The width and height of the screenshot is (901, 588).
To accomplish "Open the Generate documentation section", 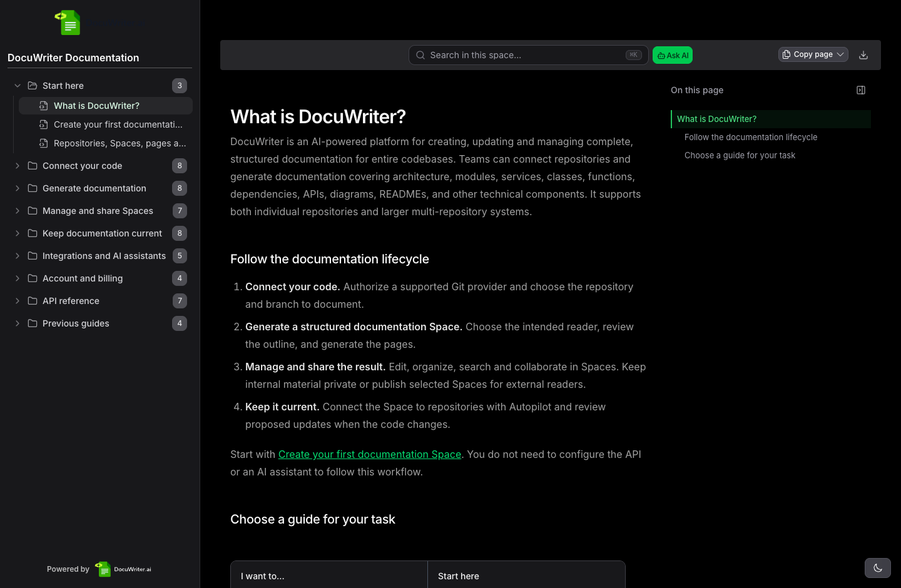I will (100, 188).
